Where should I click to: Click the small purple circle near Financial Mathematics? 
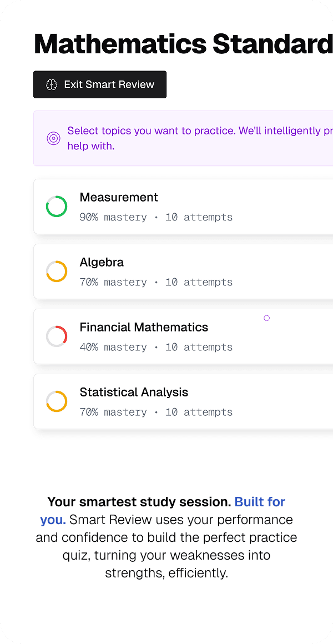266,318
